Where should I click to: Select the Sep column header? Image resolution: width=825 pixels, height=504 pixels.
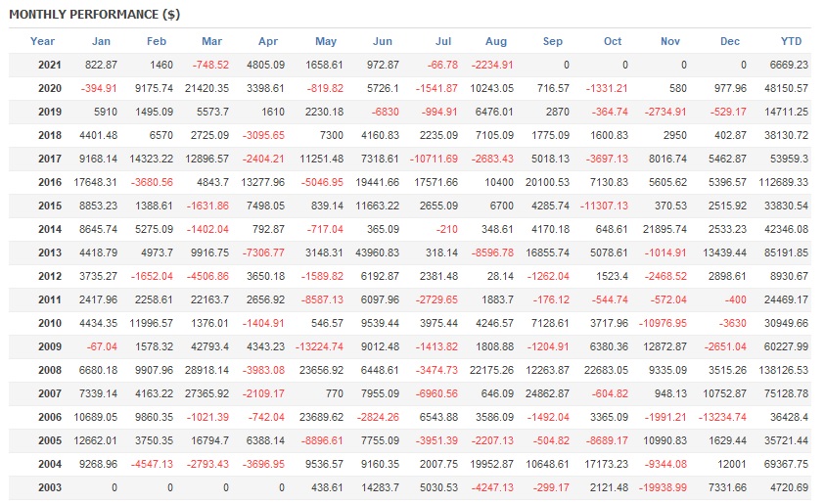[553, 41]
